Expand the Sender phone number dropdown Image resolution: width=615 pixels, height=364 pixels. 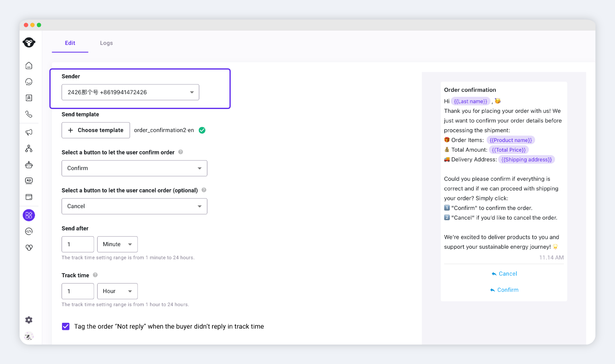coord(130,92)
